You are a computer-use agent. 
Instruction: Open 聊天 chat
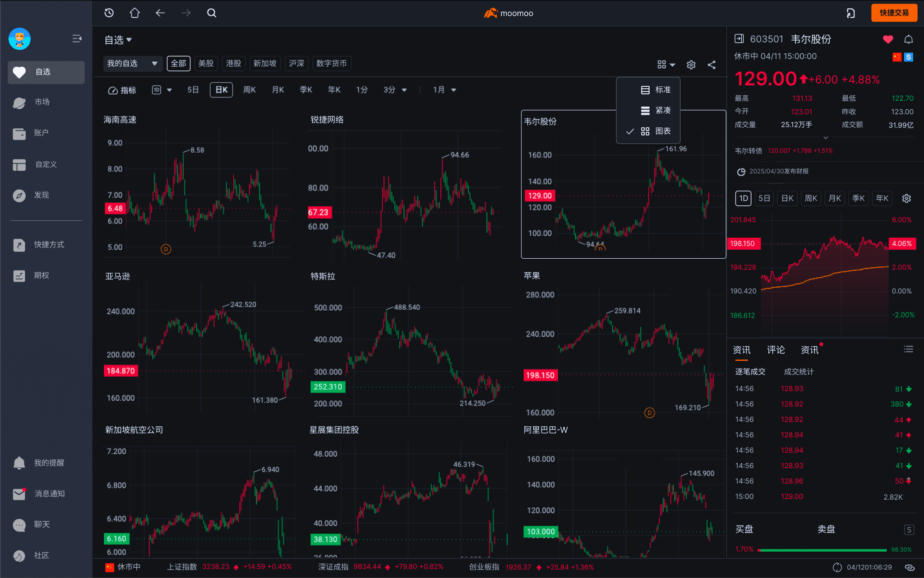tap(46, 524)
